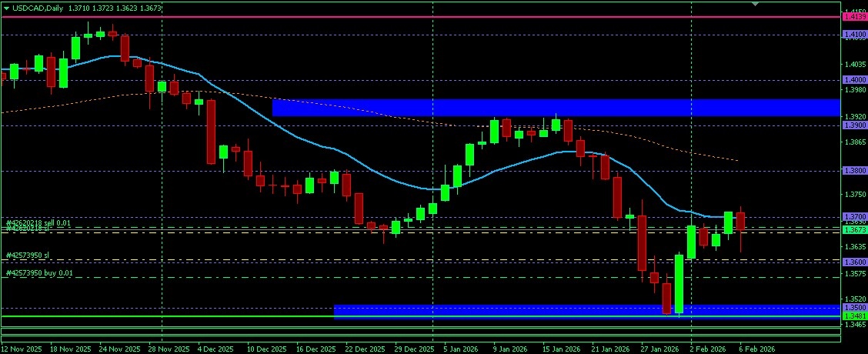The width and height of the screenshot is (868, 354).
Task: Select the pink horizontal line at 1.4139
Action: (x=421, y=17)
